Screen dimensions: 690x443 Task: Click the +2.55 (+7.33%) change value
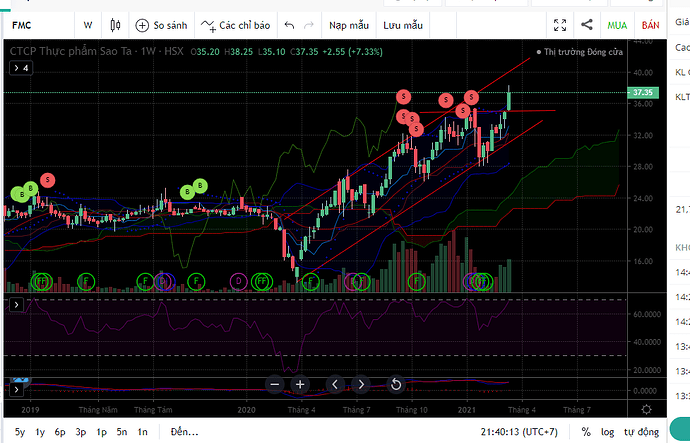pos(352,52)
